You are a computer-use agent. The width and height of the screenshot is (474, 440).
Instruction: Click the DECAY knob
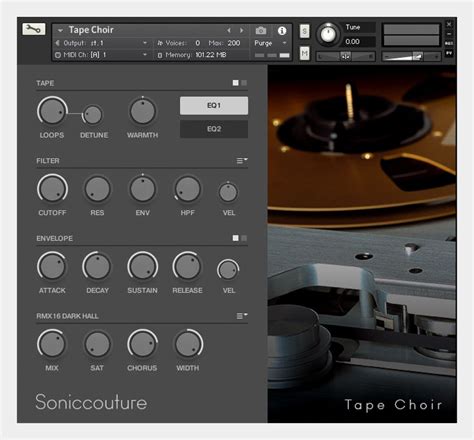tap(97, 267)
